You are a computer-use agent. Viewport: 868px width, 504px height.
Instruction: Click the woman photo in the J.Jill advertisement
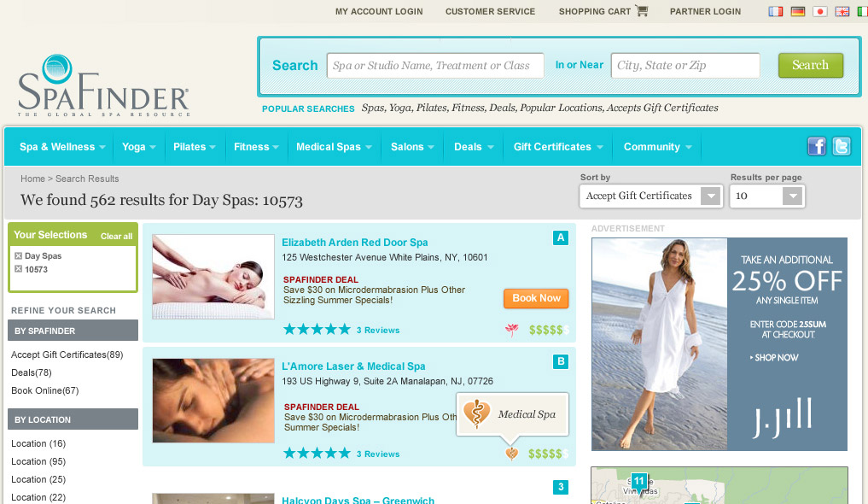659,344
